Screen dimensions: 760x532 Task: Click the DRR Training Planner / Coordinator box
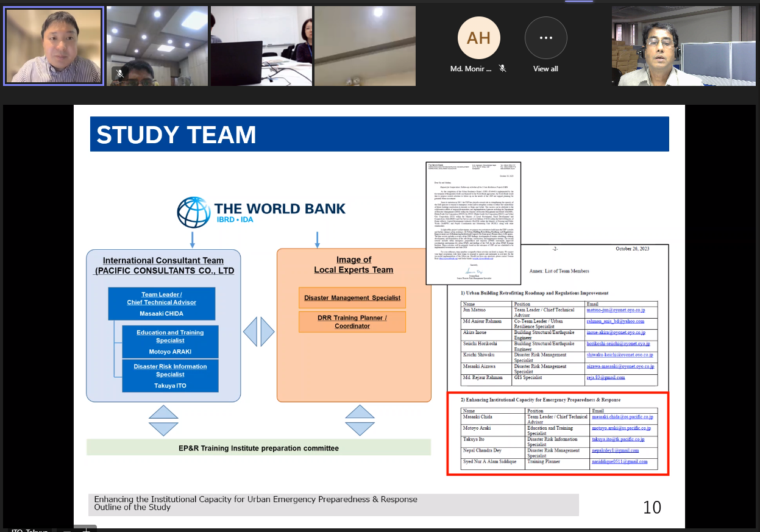(x=352, y=322)
